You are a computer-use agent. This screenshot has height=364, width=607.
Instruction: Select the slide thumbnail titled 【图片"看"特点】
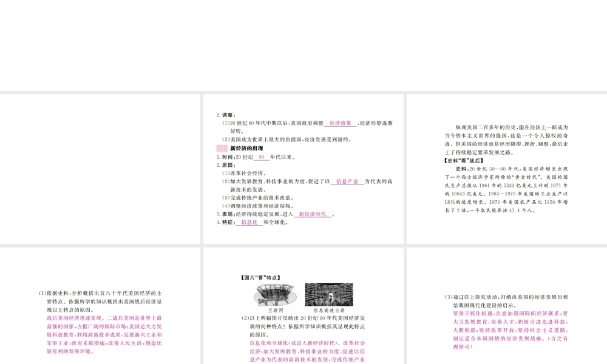tap(303, 306)
